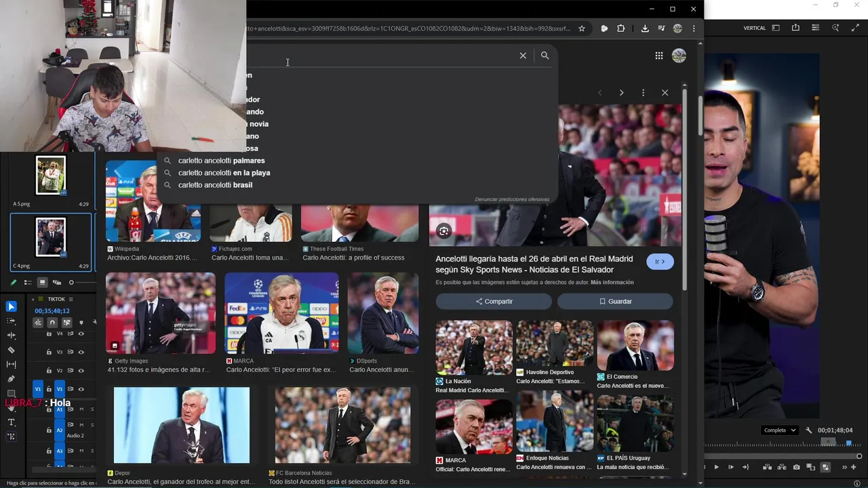Play the program monitor video
The height and width of the screenshot is (488, 868).
click(716, 467)
